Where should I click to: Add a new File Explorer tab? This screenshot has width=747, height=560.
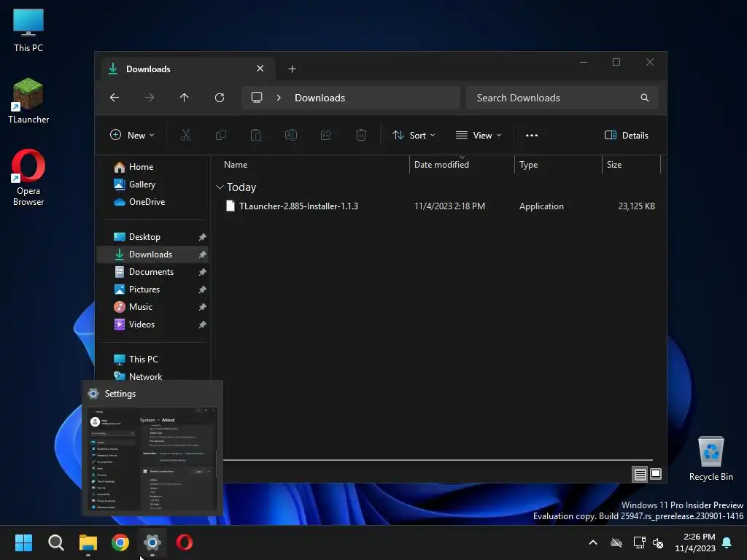click(292, 69)
